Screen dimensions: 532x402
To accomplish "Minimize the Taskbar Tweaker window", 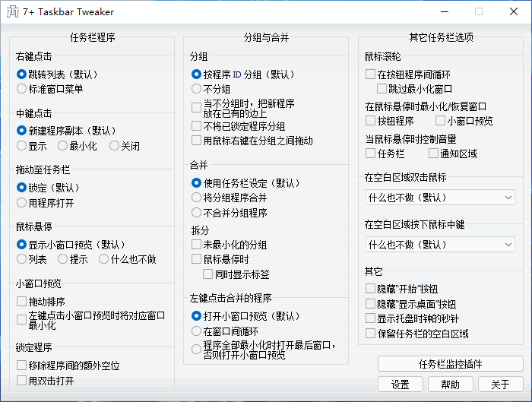I will [x=445, y=11].
